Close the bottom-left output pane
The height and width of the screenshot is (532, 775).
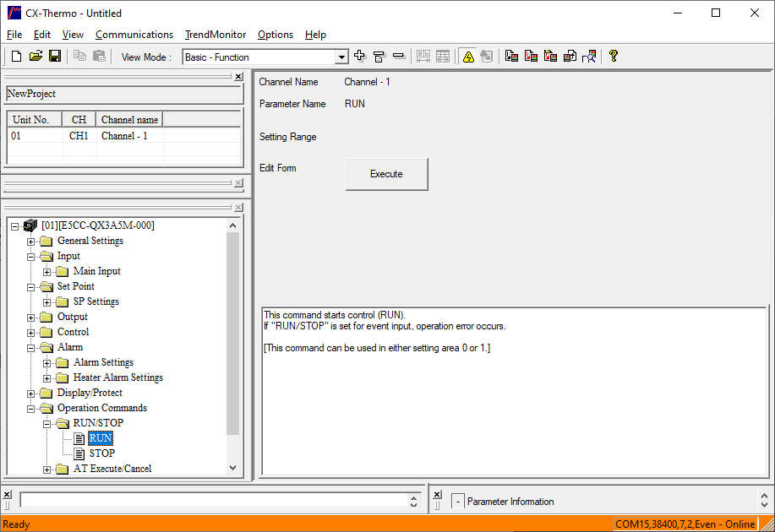tap(7, 494)
